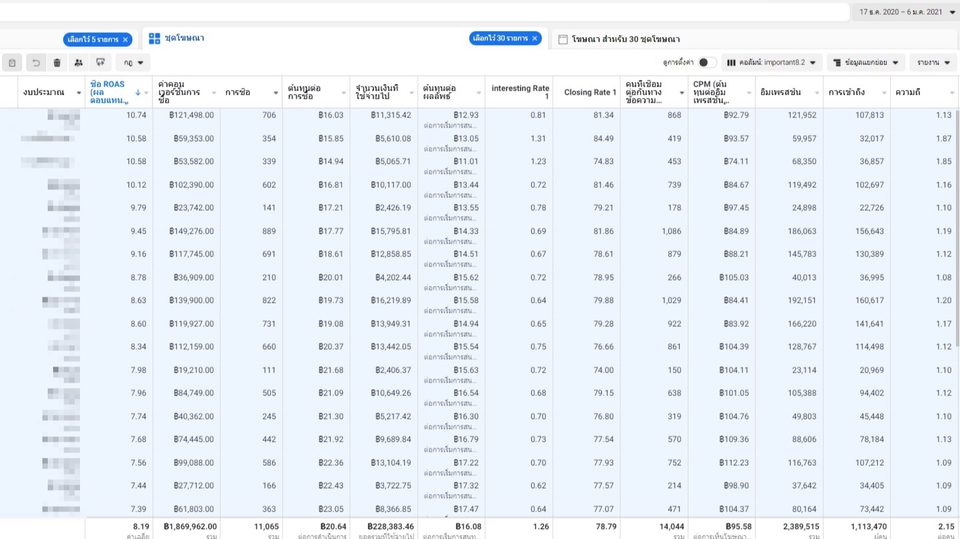Expand the 'ความถี่' column header arrow

click(952, 92)
